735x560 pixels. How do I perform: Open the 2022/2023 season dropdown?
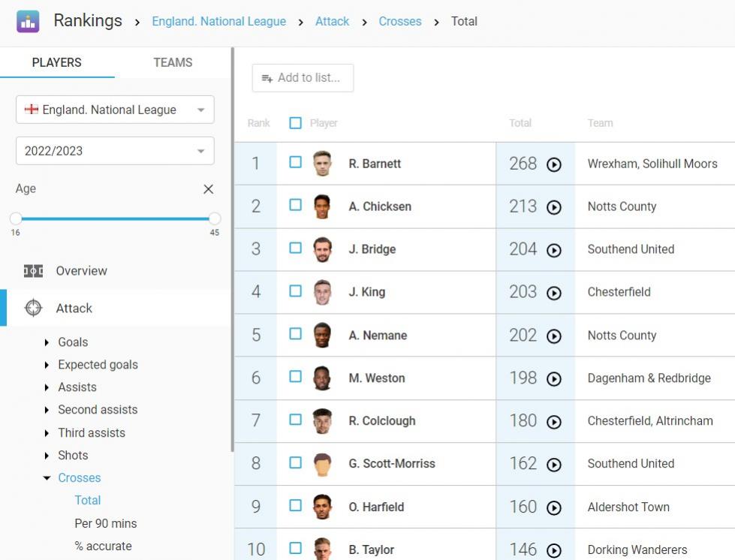[115, 151]
